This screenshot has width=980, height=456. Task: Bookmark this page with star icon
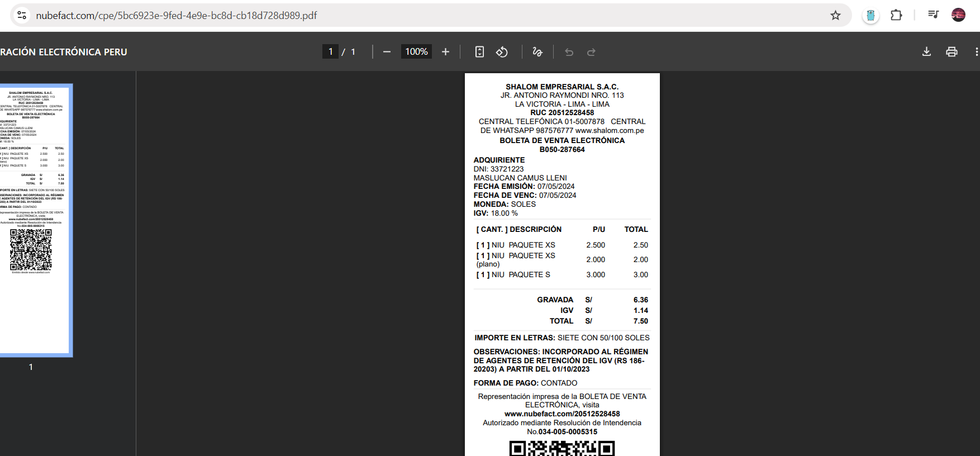coord(835,16)
